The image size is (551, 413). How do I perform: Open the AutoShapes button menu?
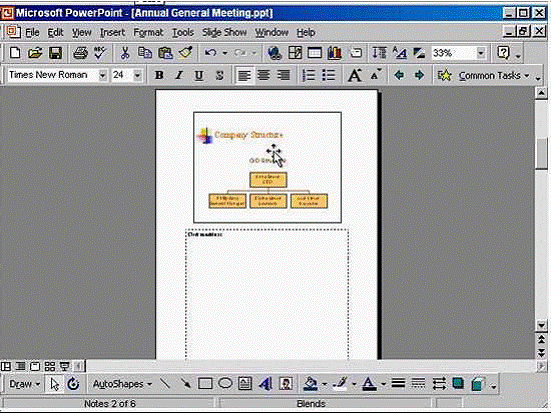pyautogui.click(x=122, y=384)
